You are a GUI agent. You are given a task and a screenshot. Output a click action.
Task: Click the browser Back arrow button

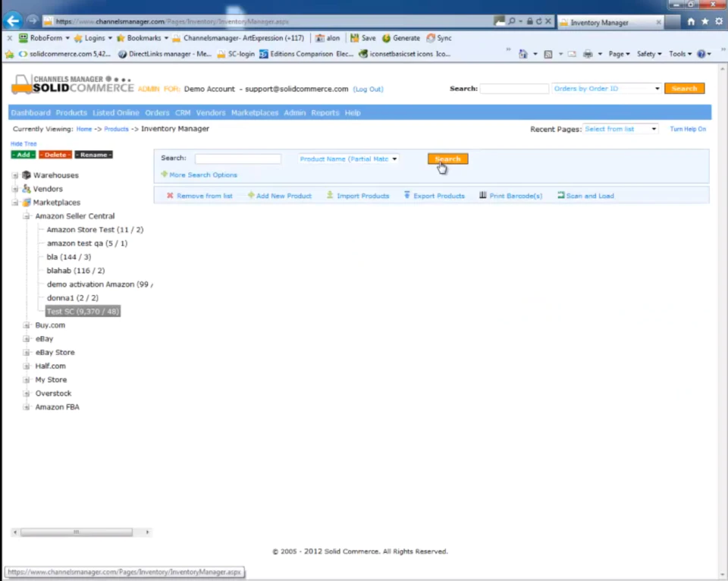coord(13,21)
